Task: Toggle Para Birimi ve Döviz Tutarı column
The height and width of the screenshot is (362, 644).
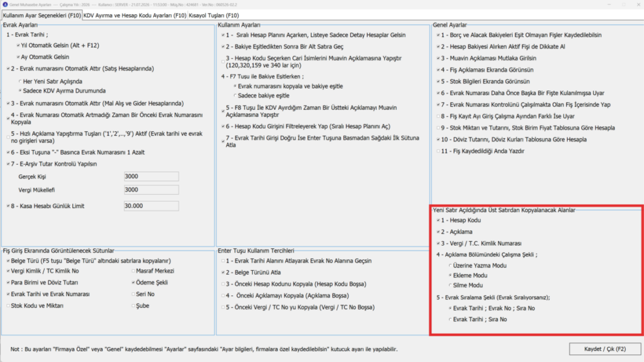Action: (8, 283)
